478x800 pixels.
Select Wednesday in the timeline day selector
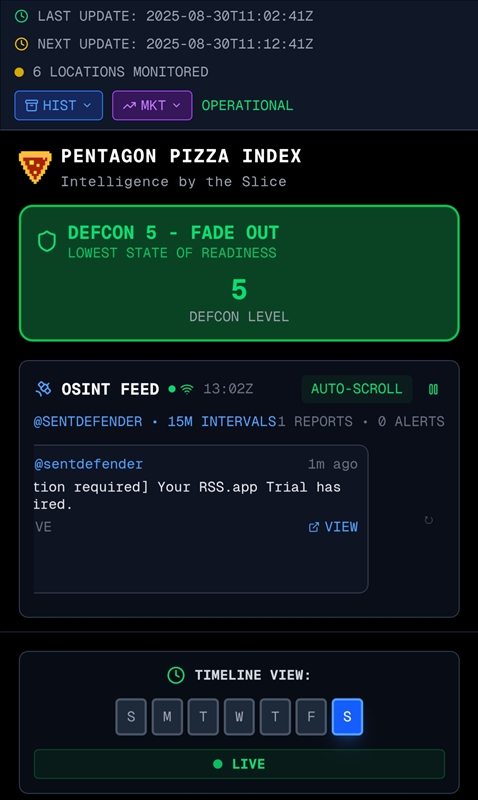click(x=239, y=717)
